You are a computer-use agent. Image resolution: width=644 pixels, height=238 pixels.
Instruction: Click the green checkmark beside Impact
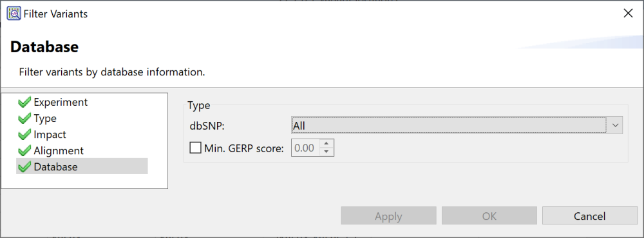[x=24, y=134]
